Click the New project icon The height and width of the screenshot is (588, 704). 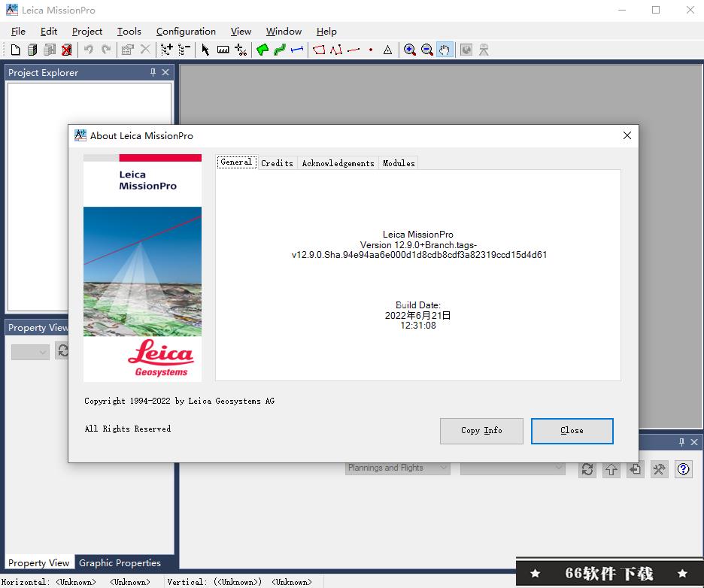click(15, 50)
